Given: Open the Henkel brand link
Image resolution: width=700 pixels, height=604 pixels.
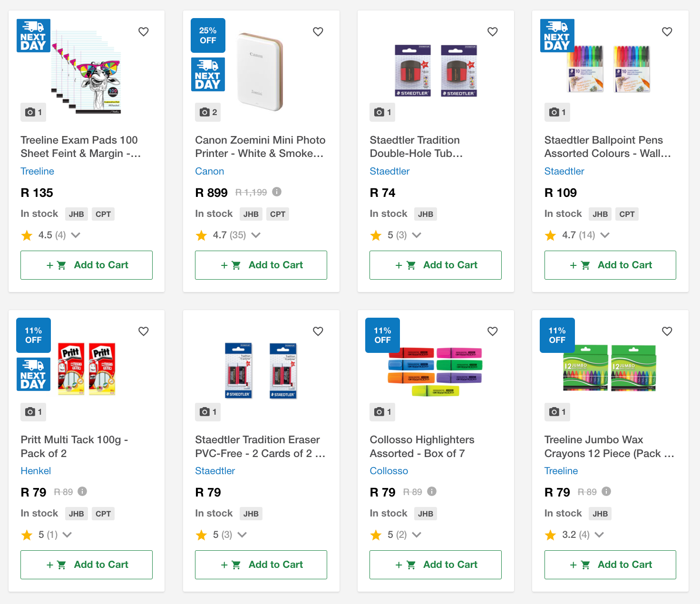Looking at the screenshot, I should [36, 471].
